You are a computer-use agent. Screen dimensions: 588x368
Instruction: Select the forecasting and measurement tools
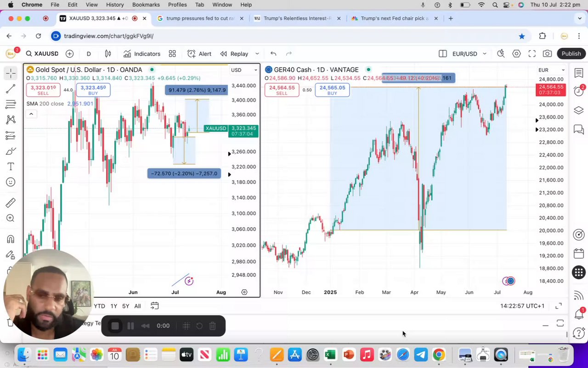click(x=11, y=135)
